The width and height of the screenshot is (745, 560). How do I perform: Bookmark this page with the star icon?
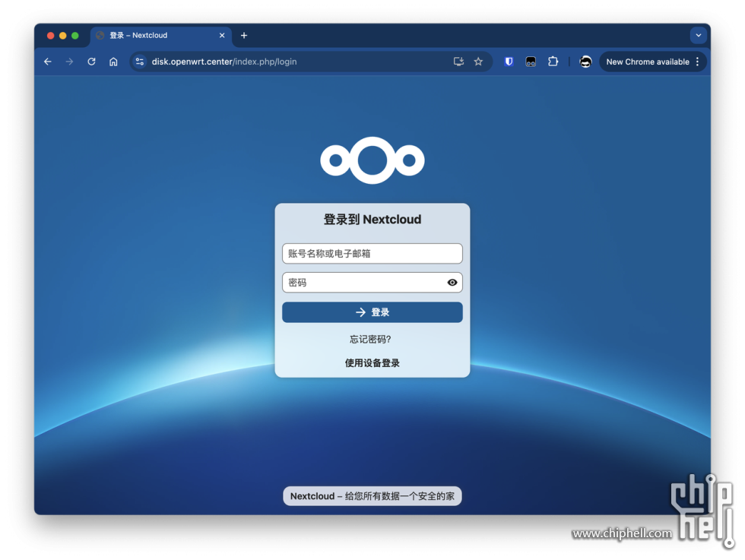(478, 62)
